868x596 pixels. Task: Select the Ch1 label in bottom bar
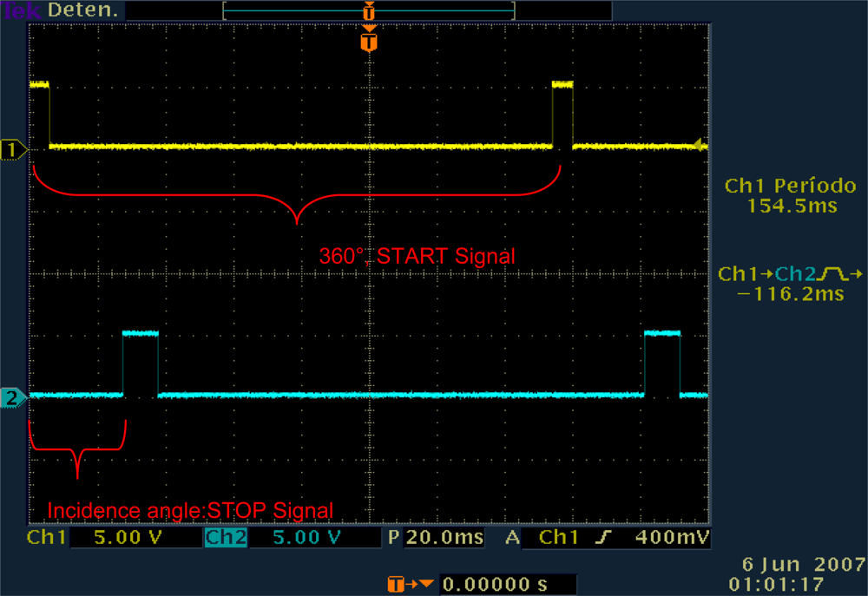click(x=47, y=539)
